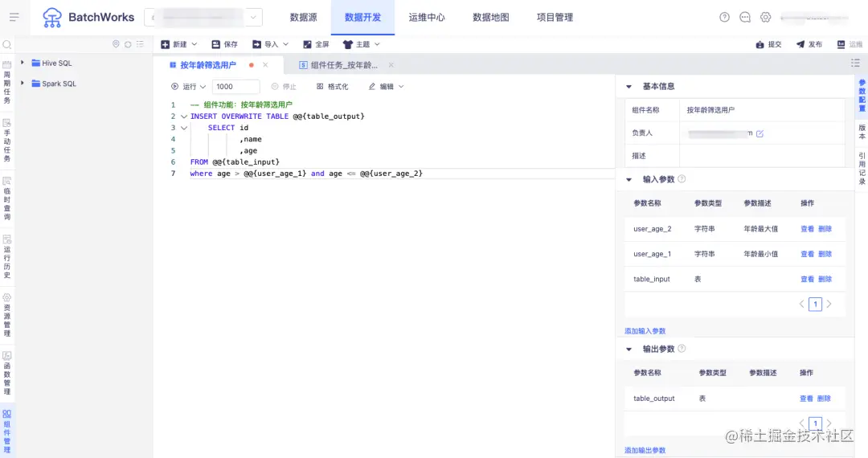Click help icon next to 输出参数
The width and height of the screenshot is (868, 458).
point(682,349)
